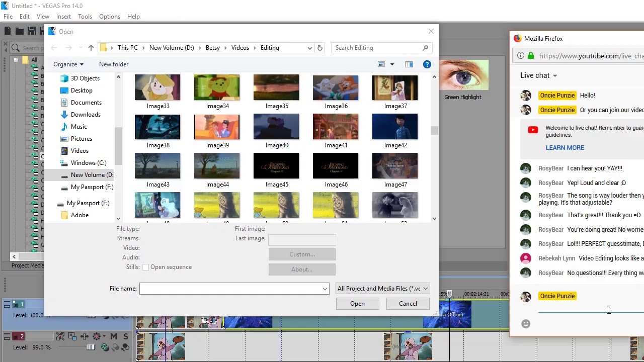644x362 pixels.
Task: Click the blue help question mark icon
Action: click(427, 64)
